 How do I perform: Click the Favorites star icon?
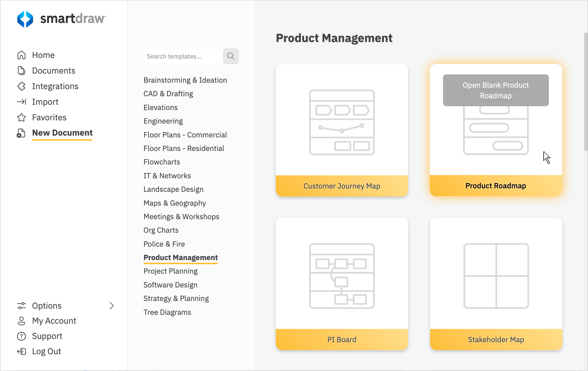coord(21,117)
